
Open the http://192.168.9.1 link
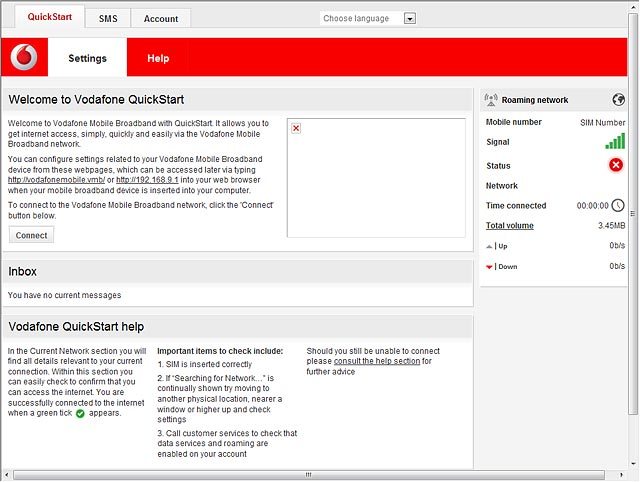coord(147,180)
